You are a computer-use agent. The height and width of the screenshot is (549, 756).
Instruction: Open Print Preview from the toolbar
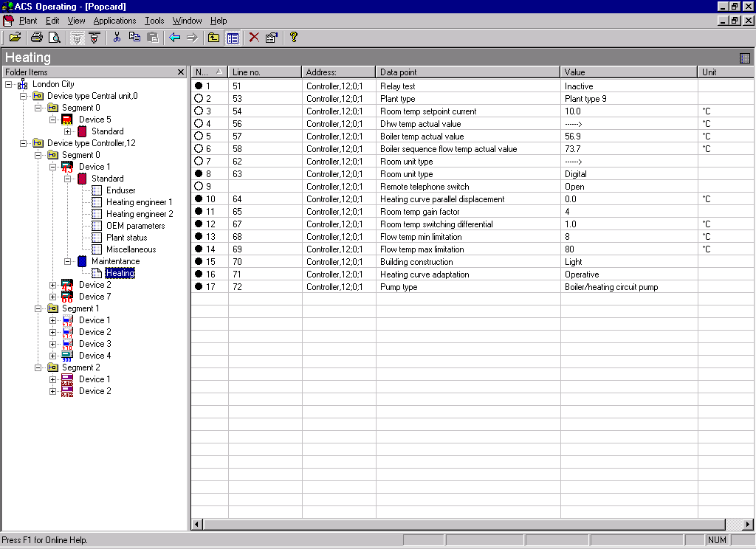55,38
